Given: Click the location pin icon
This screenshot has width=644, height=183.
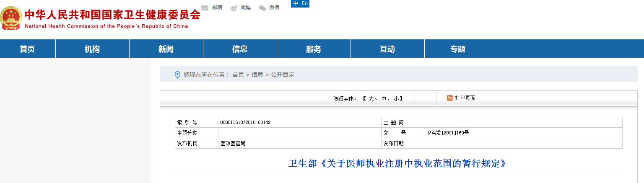Looking at the screenshot, I should [x=177, y=75].
